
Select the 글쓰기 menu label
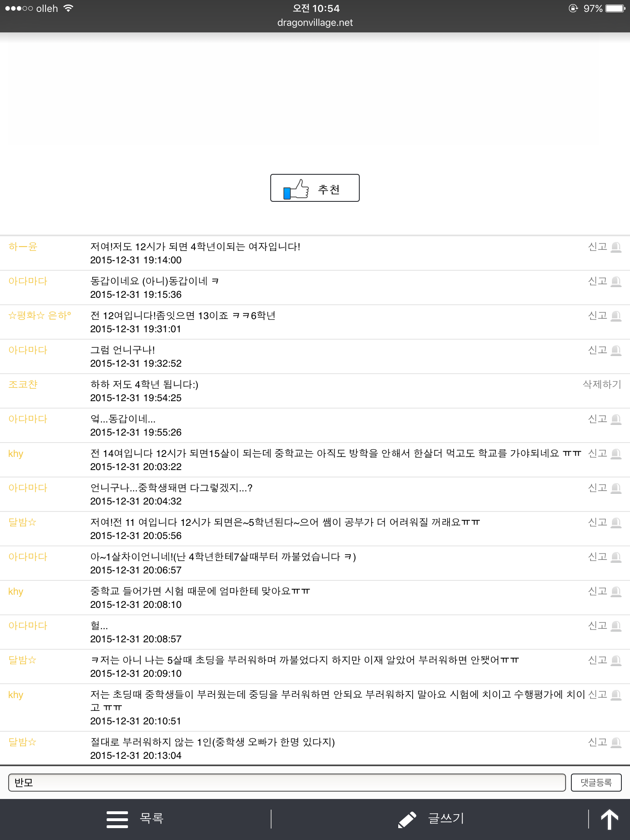[446, 818]
